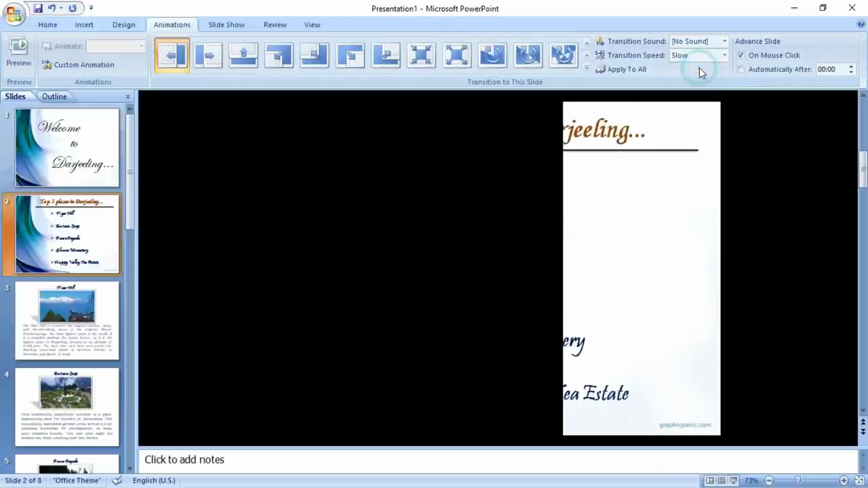Select the highlighted left-arrow transition effect
Screen dimensions: 868x488
(172, 55)
